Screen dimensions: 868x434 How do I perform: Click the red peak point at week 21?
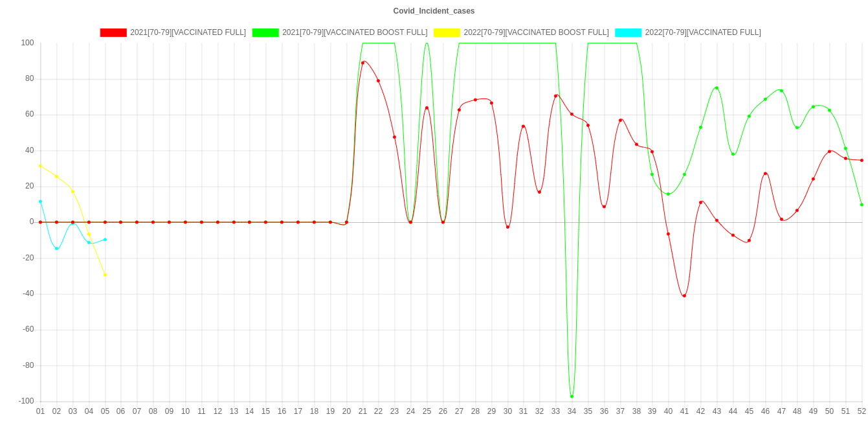[363, 62]
